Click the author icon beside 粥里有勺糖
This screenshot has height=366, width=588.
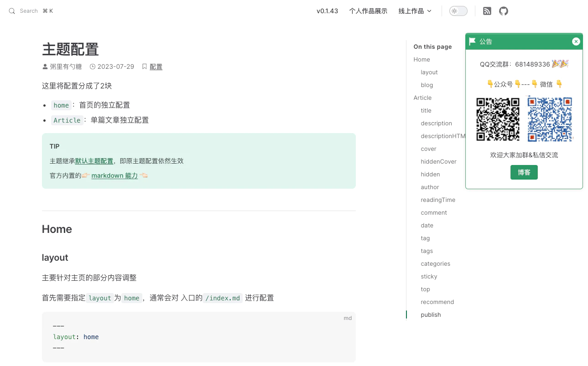pos(45,67)
